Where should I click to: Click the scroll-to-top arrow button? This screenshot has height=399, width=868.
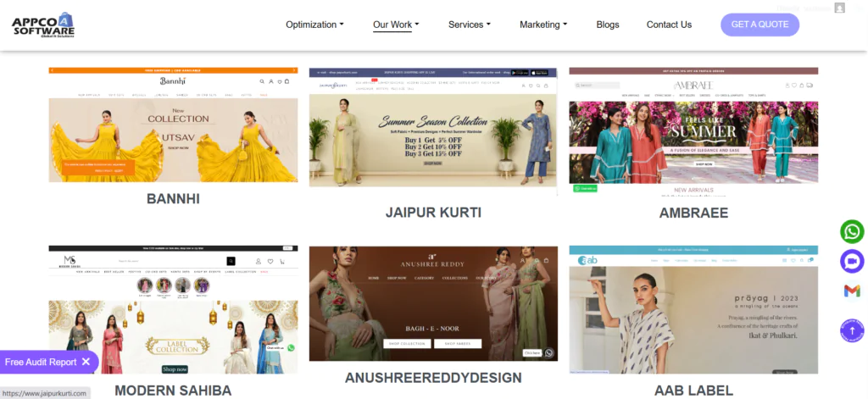click(852, 330)
